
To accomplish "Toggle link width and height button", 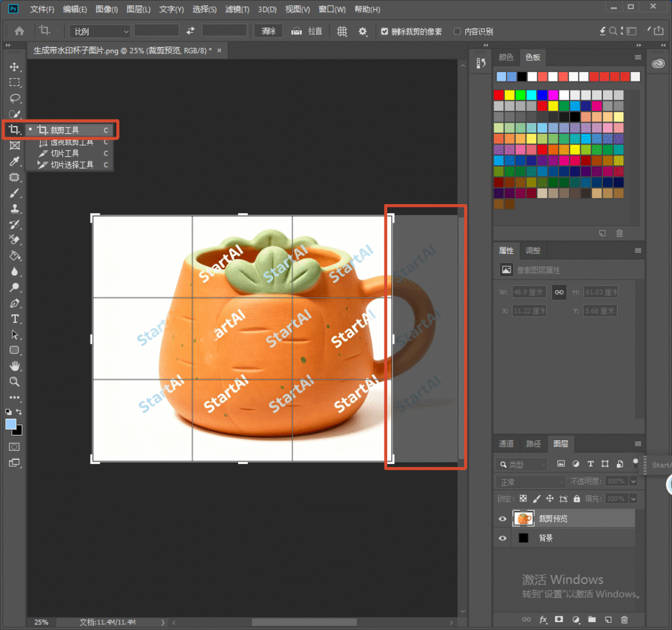I will (559, 292).
